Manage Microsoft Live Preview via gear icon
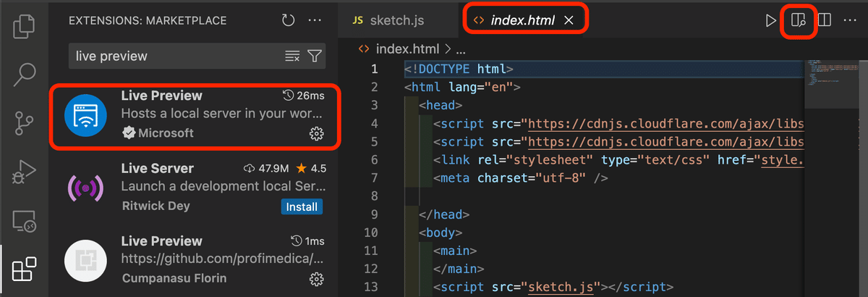The image size is (868, 297). (316, 133)
